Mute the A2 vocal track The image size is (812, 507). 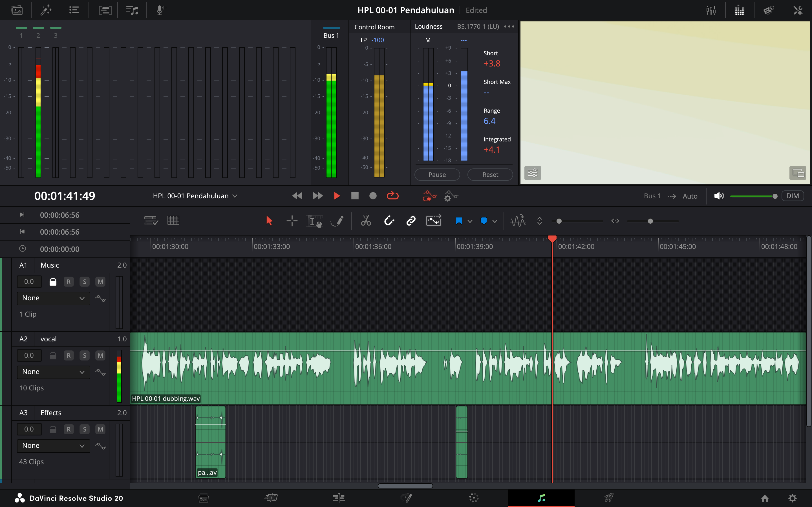pyautogui.click(x=100, y=355)
